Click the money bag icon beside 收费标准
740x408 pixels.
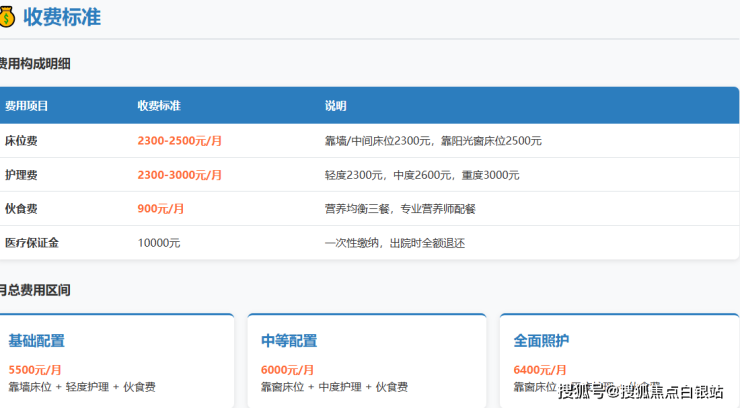[x=6, y=17]
